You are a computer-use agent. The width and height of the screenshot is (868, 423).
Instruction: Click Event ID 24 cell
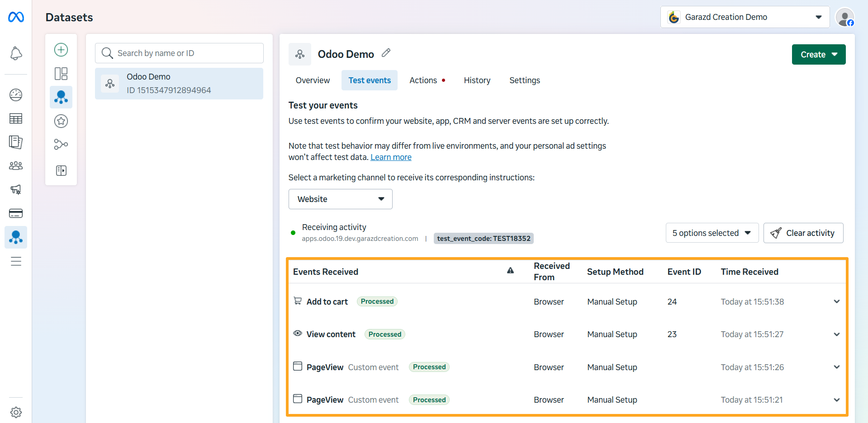[672, 302]
